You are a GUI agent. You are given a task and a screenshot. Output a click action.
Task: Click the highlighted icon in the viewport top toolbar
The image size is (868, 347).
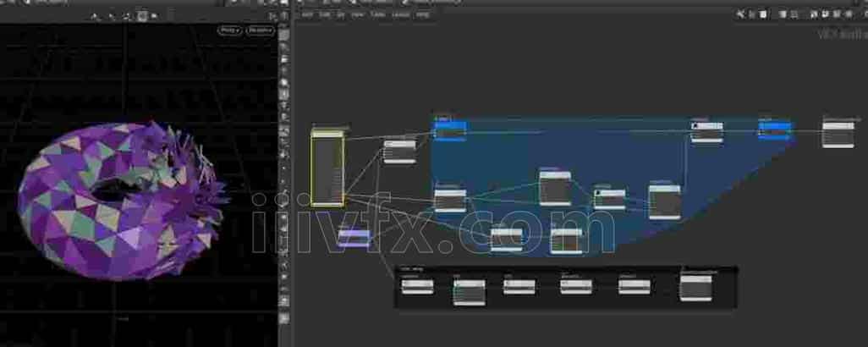click(142, 15)
